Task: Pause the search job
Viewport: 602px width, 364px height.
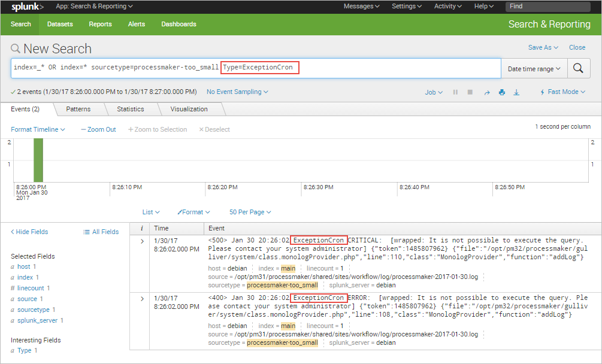Action: click(x=455, y=92)
